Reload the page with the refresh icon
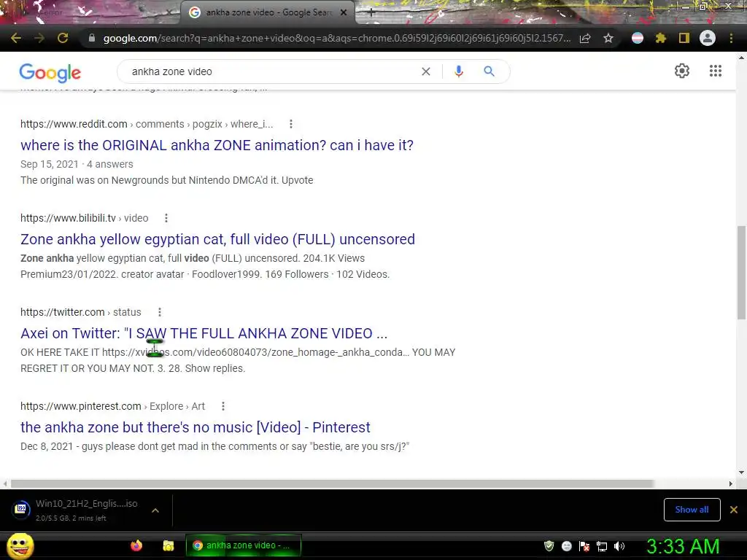Viewport: 747px width, 560px height. click(x=63, y=38)
